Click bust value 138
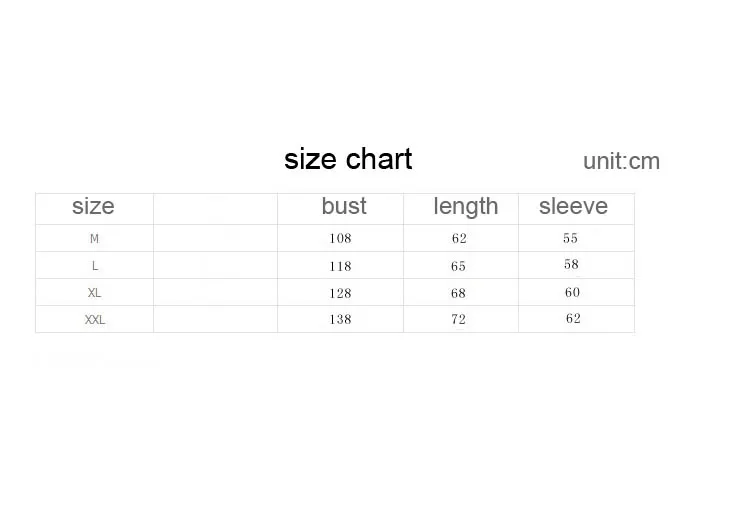This screenshot has width=750, height=505. 340,319
